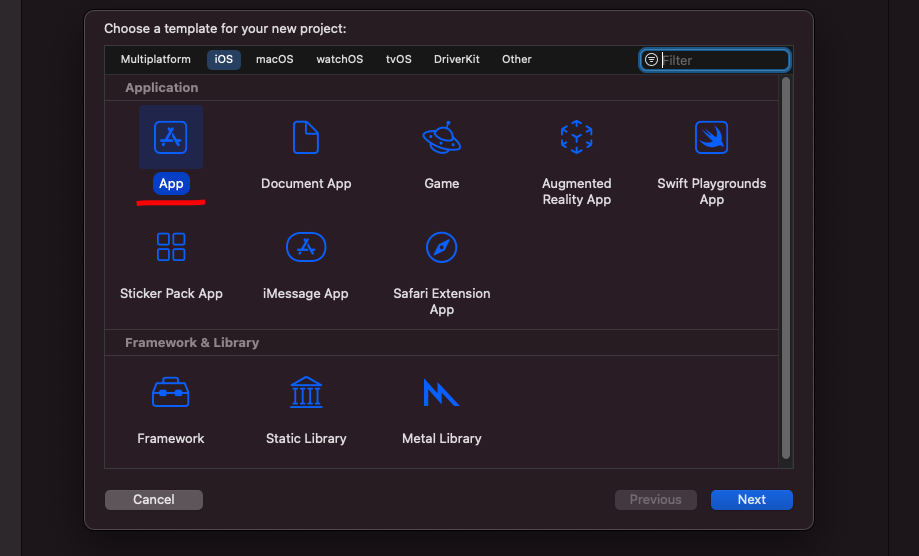This screenshot has height=556, width=919.
Task: Click the "Sticker Pack App" label
Action: click(171, 294)
